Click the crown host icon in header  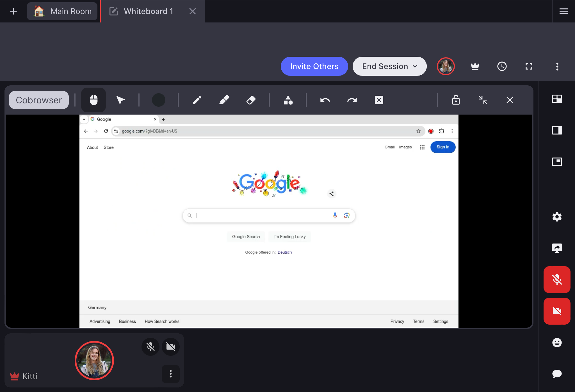(475, 66)
